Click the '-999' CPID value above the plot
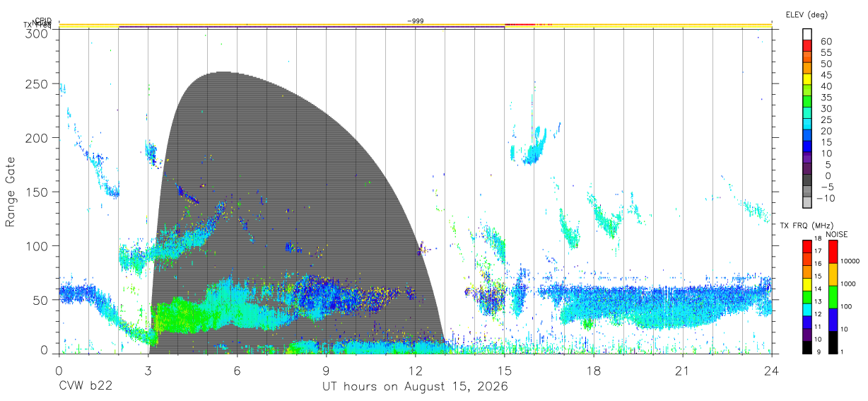 [x=416, y=21]
